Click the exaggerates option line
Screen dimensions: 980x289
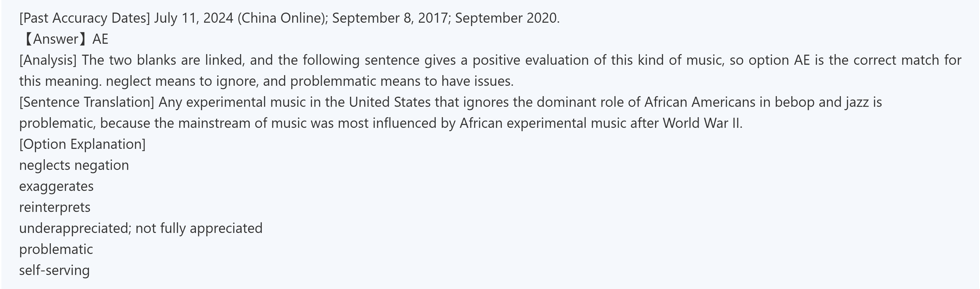[56, 186]
